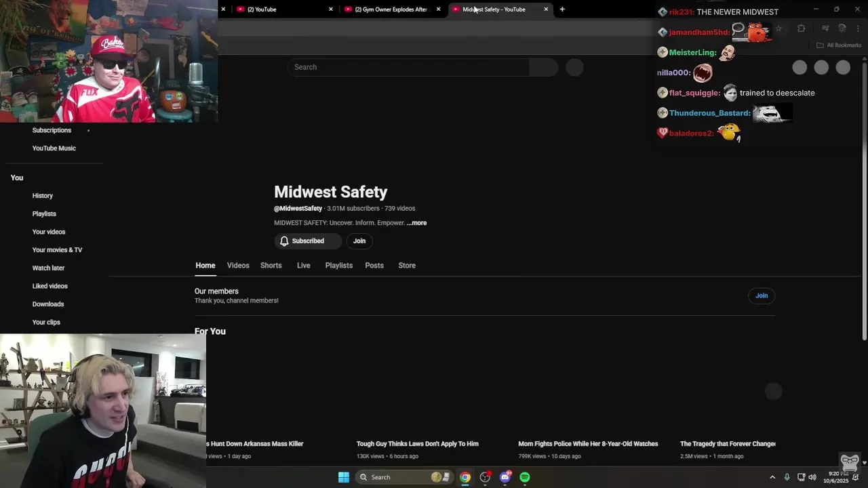Open the Windows Start menu
Screen dimensions: 868x488
coord(344,477)
